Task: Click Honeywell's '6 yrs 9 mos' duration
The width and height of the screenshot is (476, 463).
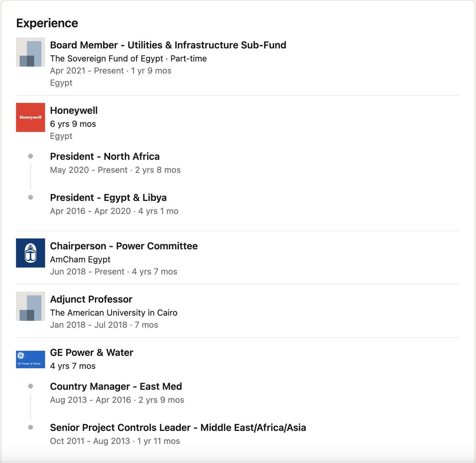Action: pyautogui.click(x=73, y=124)
